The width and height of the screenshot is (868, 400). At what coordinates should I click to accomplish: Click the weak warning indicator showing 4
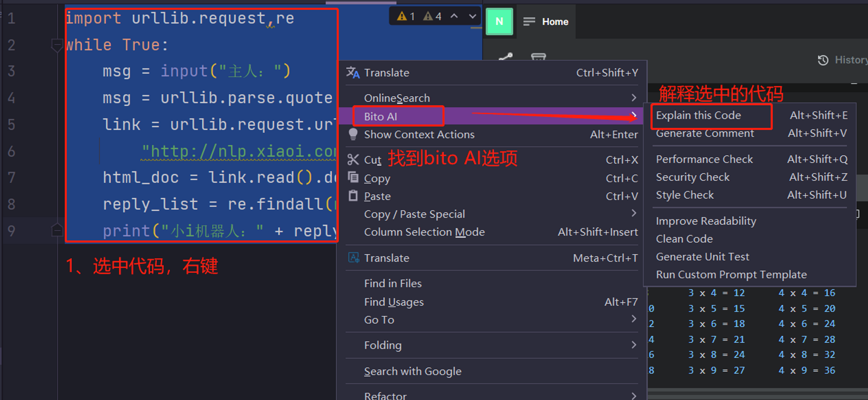pos(432,16)
